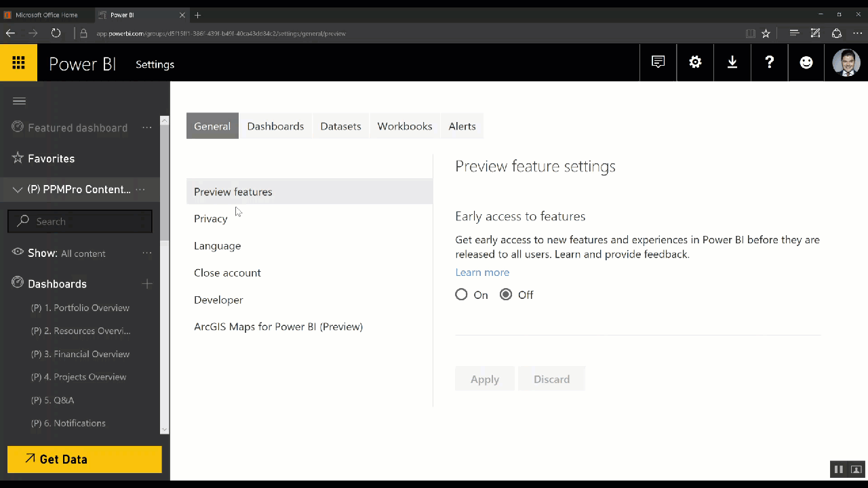Select Close account in settings list
Viewport: 868px width, 488px height.
coord(227,272)
